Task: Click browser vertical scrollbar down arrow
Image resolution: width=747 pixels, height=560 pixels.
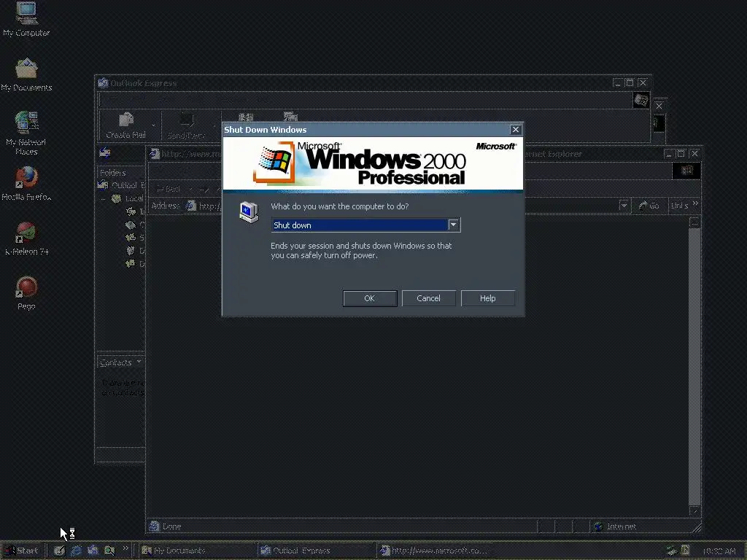Action: coord(694,511)
